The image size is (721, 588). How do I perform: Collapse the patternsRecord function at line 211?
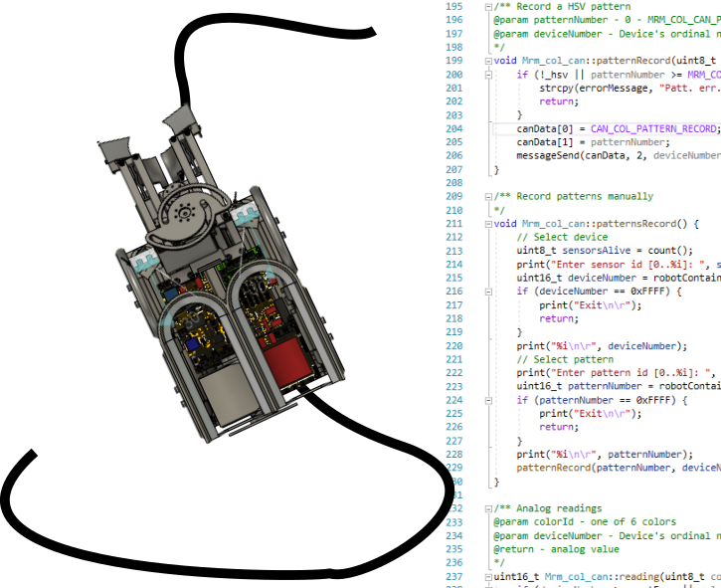pos(487,224)
